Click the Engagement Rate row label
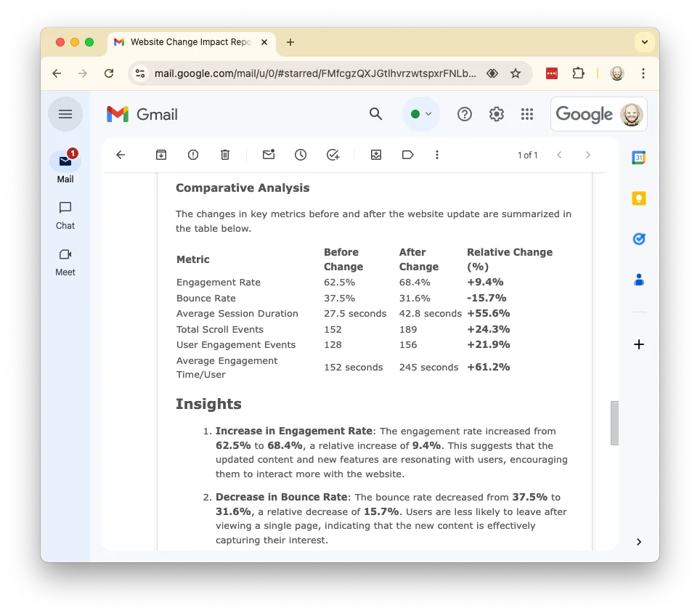The height and width of the screenshot is (616, 700). pyautogui.click(x=219, y=283)
